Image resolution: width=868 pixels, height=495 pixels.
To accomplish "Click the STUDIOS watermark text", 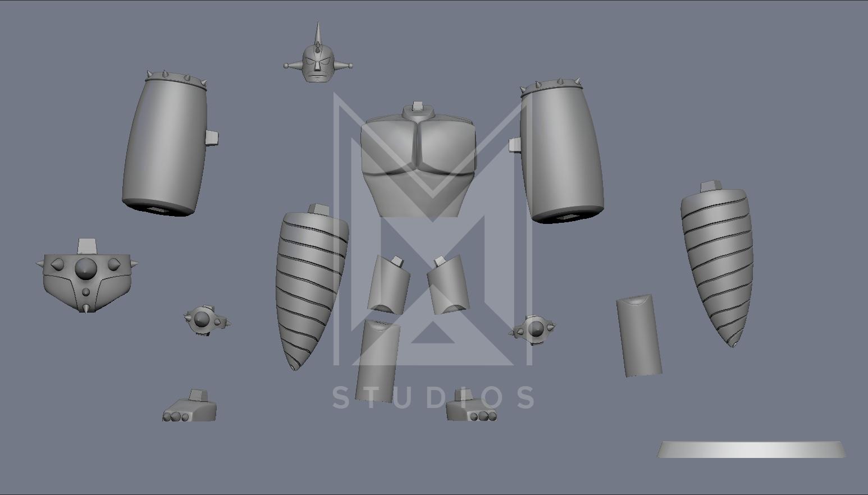I will click(433, 397).
